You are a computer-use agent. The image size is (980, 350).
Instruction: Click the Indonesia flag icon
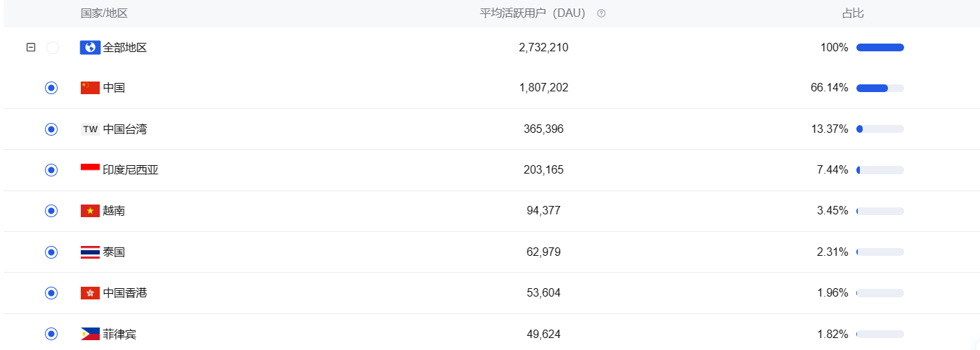pos(90,169)
